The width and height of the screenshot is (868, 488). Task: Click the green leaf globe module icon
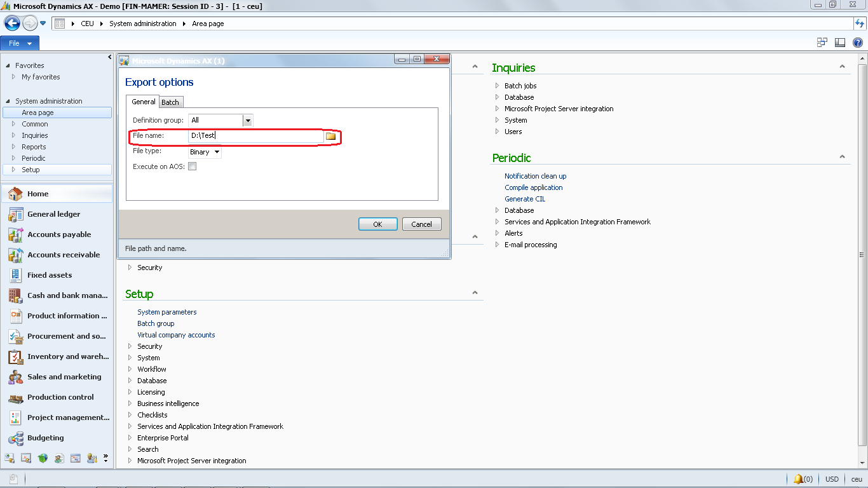tap(43, 457)
